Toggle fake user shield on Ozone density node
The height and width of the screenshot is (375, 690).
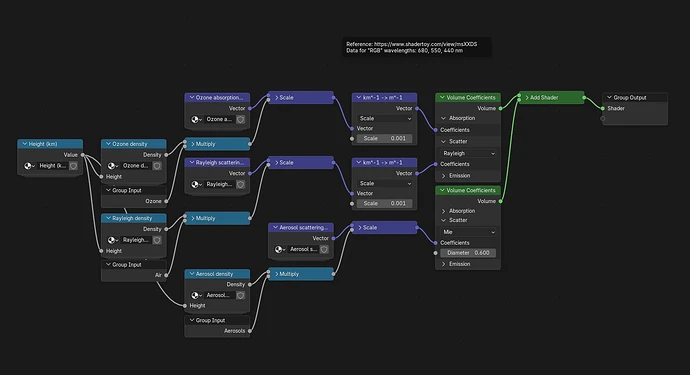157,166
